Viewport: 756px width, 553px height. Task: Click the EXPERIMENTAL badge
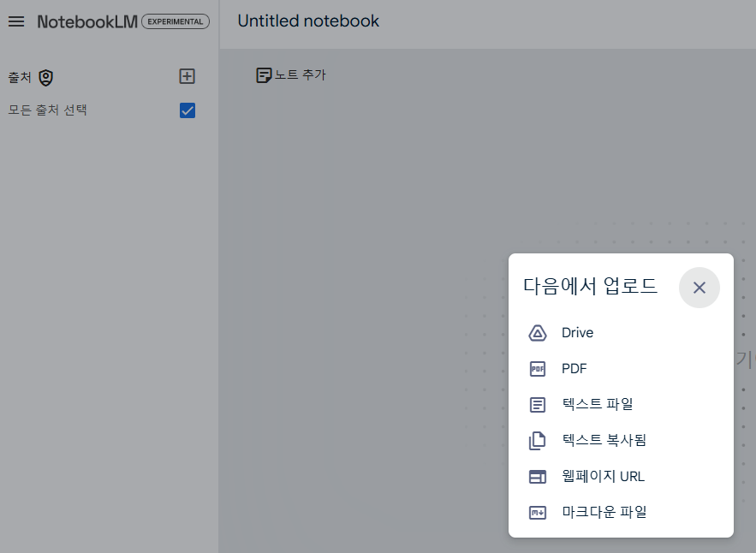pos(176,21)
